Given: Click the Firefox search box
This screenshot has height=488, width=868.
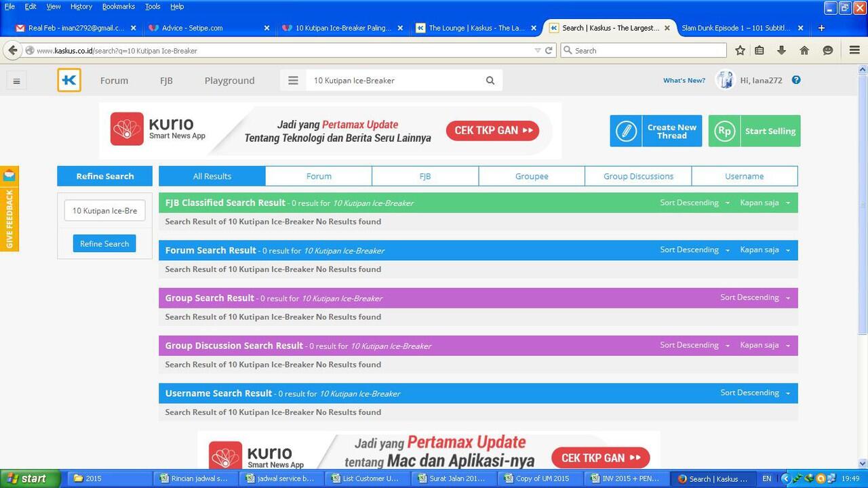Looking at the screenshot, I should coord(644,50).
